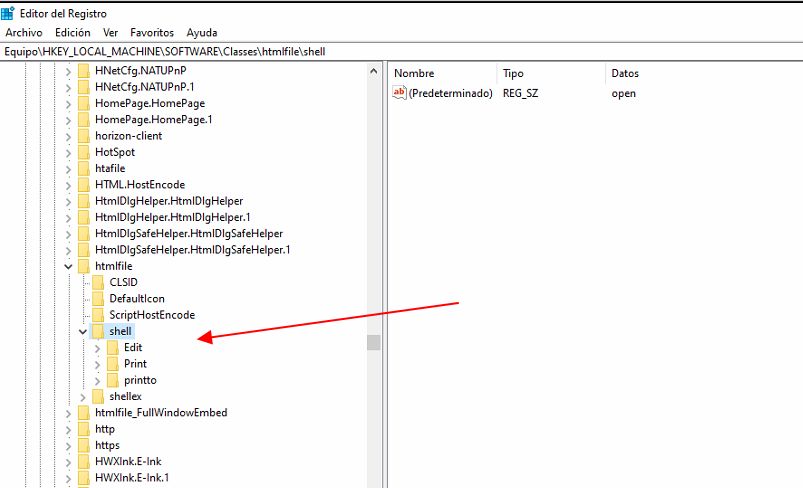Select the ScriptHostEncode key label
Image resolution: width=803 pixels, height=488 pixels.
152,315
